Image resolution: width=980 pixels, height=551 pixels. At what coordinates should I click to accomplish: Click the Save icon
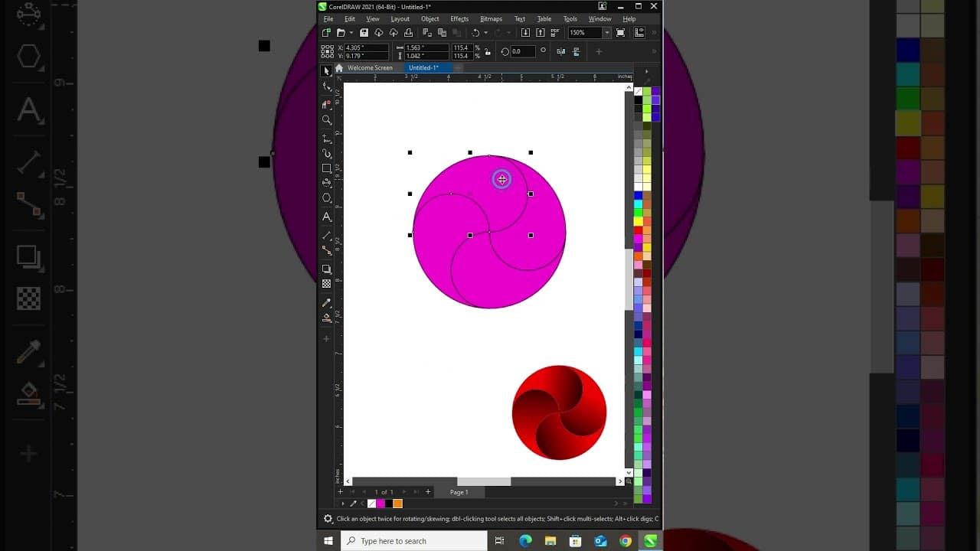click(x=364, y=33)
